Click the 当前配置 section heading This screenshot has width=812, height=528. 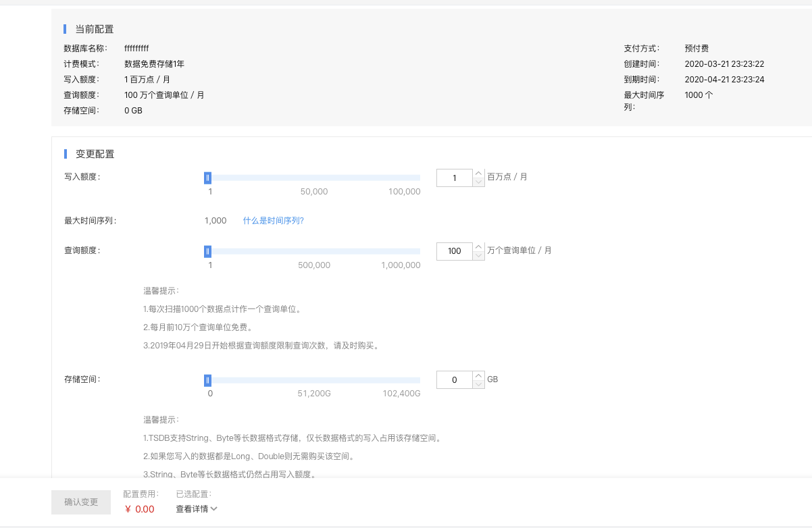pos(95,29)
